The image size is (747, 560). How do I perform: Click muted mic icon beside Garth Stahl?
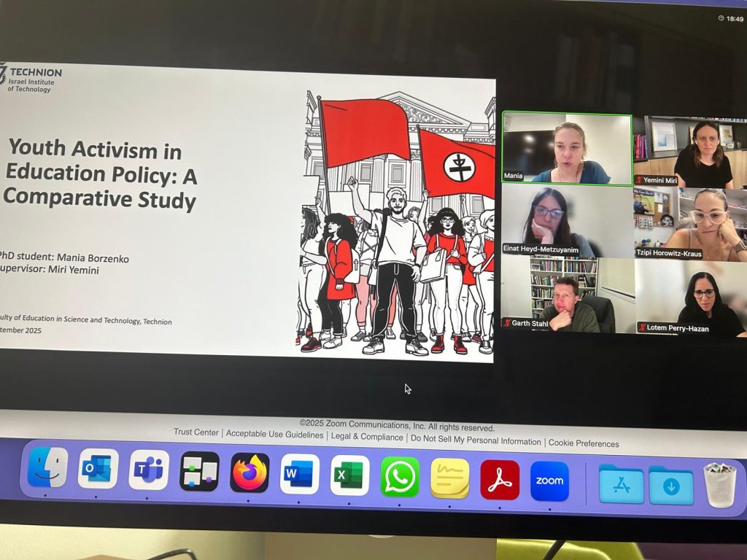click(507, 323)
